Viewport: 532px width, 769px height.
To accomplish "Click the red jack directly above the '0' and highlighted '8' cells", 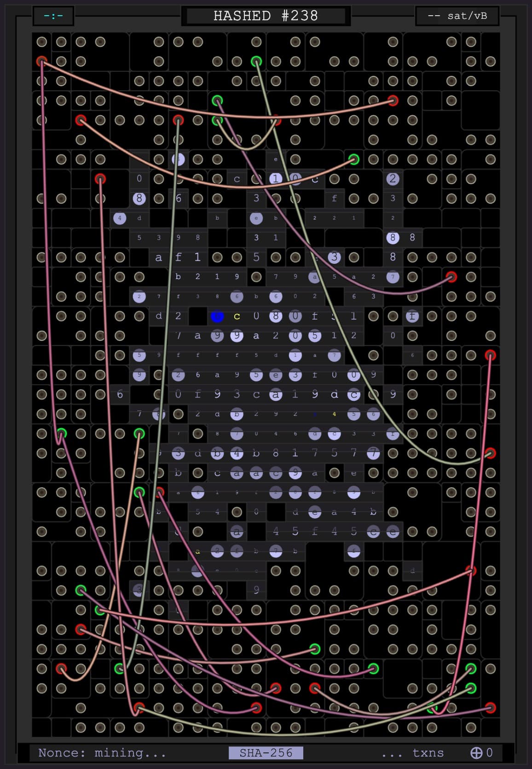I will (100, 179).
